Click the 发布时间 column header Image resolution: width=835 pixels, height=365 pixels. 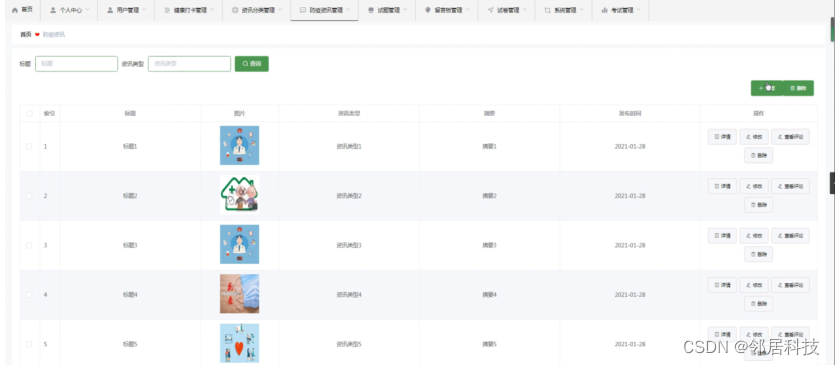630,113
